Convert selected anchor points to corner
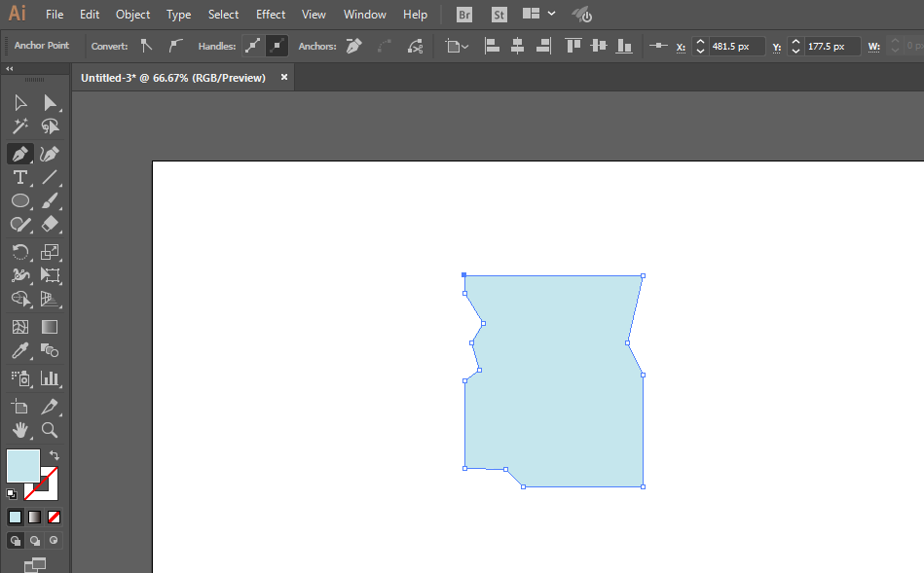The width and height of the screenshot is (924, 573). coord(146,46)
